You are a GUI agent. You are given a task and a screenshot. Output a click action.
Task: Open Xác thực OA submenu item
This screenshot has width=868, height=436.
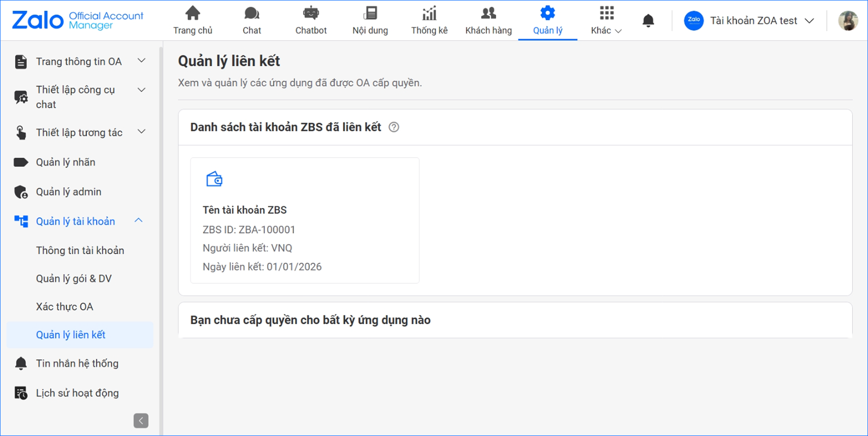(x=65, y=307)
